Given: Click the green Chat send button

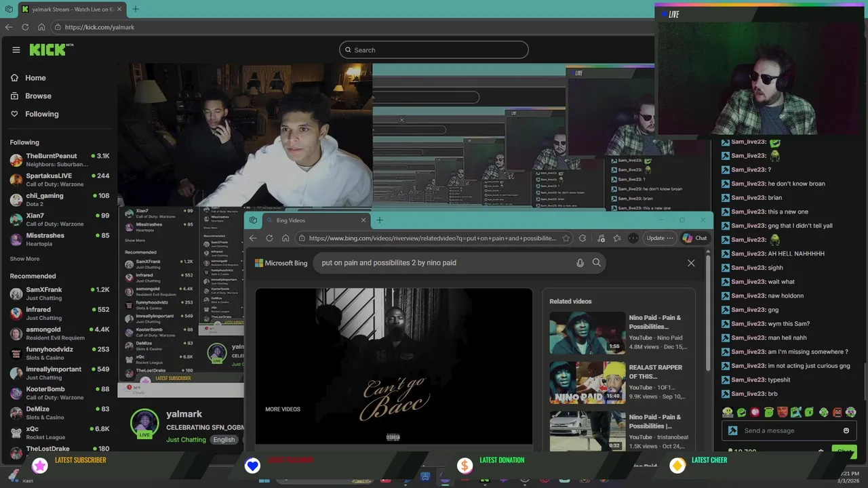Looking at the screenshot, I should click(844, 451).
